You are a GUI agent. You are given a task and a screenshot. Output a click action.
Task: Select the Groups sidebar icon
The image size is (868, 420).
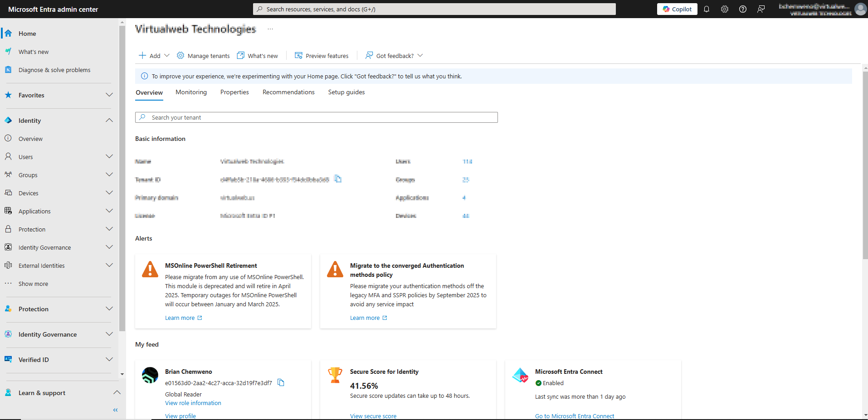(8, 174)
